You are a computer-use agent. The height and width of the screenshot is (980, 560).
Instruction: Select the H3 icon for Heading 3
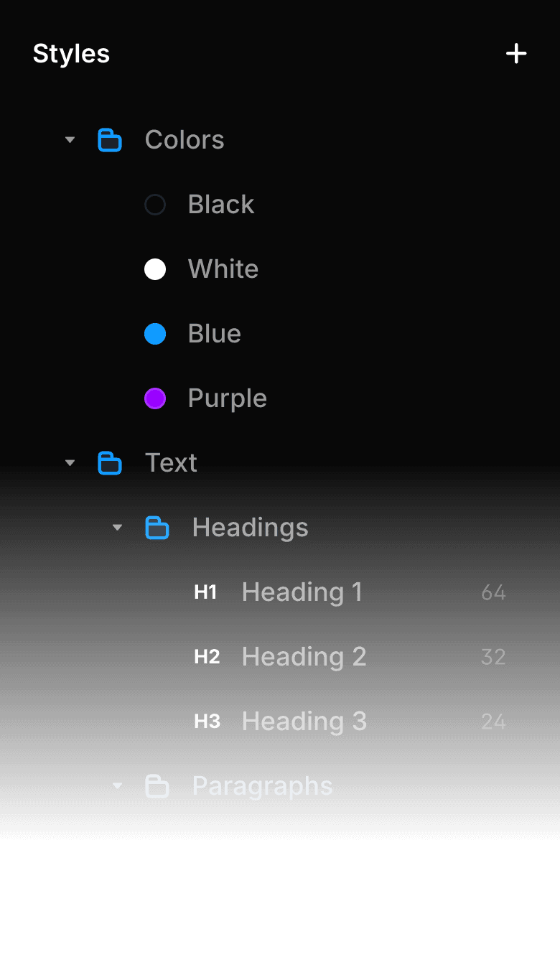point(207,721)
